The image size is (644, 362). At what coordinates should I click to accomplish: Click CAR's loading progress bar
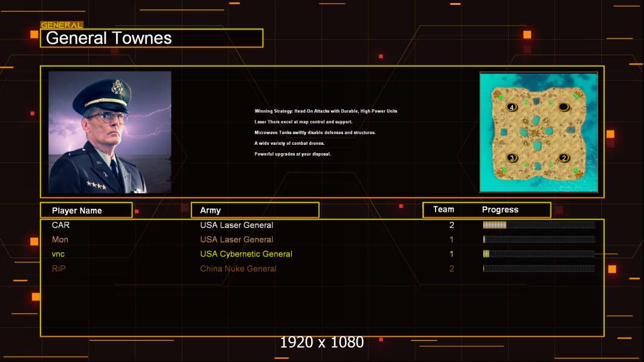click(x=539, y=224)
